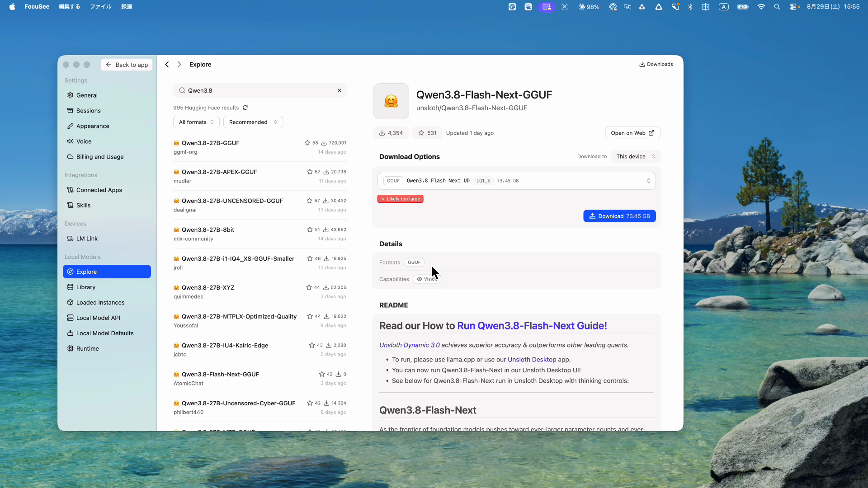Click the Likely too large warning tag

401,199
